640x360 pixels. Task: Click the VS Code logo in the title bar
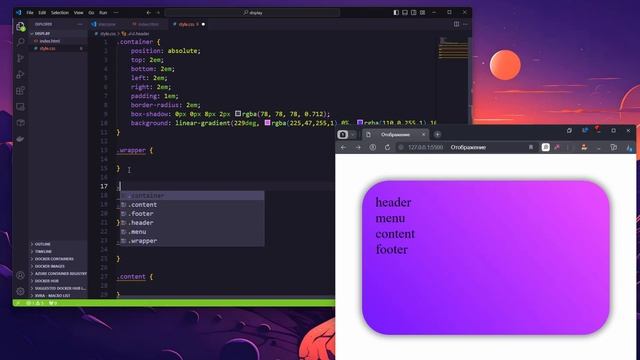point(19,13)
